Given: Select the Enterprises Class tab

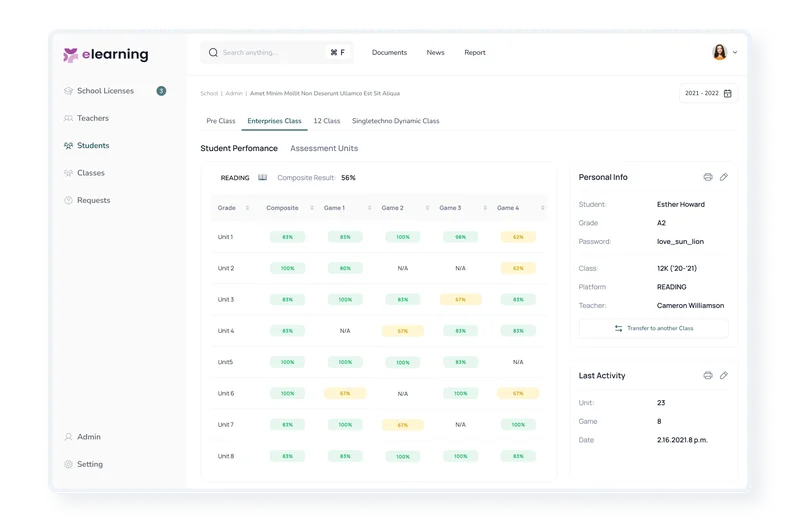Looking at the screenshot, I should 274,121.
